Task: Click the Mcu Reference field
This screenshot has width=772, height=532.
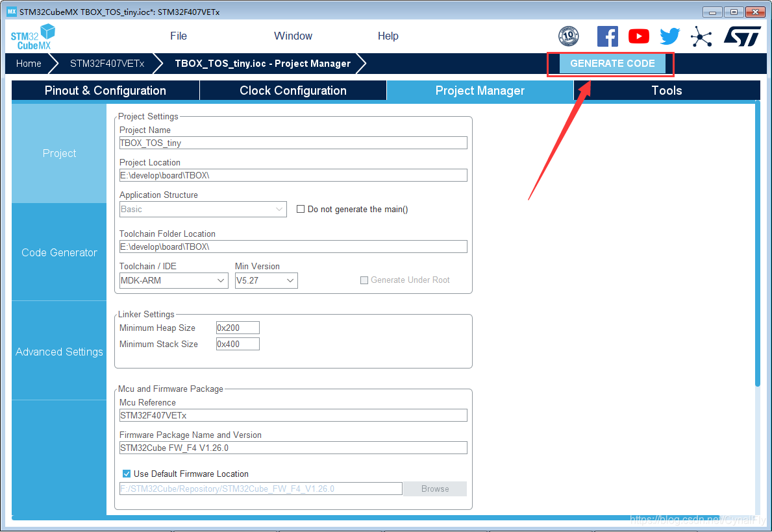Action: tap(293, 415)
